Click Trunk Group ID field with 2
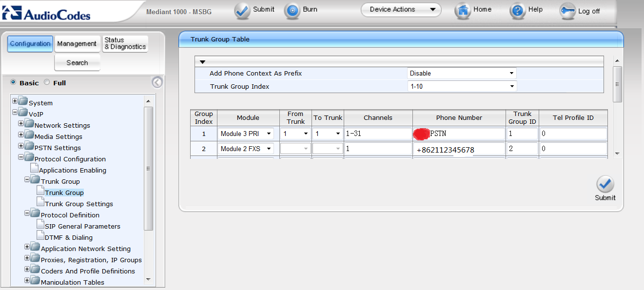644x290 pixels. [522, 149]
